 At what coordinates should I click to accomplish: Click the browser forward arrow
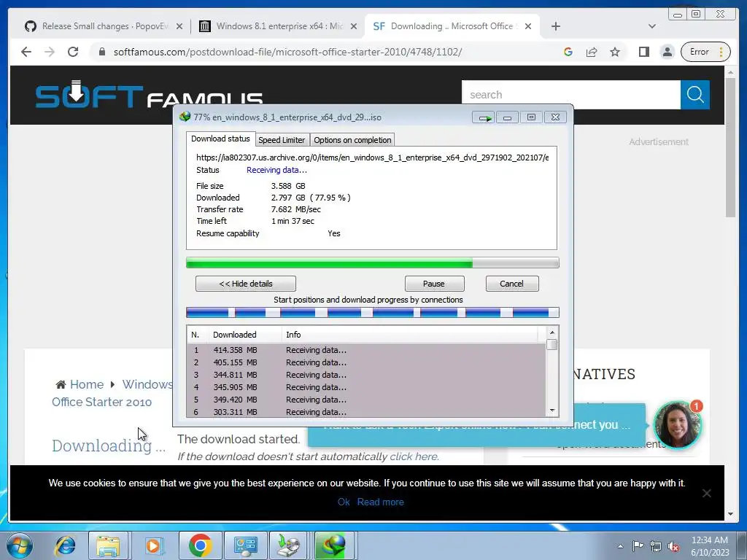click(50, 52)
